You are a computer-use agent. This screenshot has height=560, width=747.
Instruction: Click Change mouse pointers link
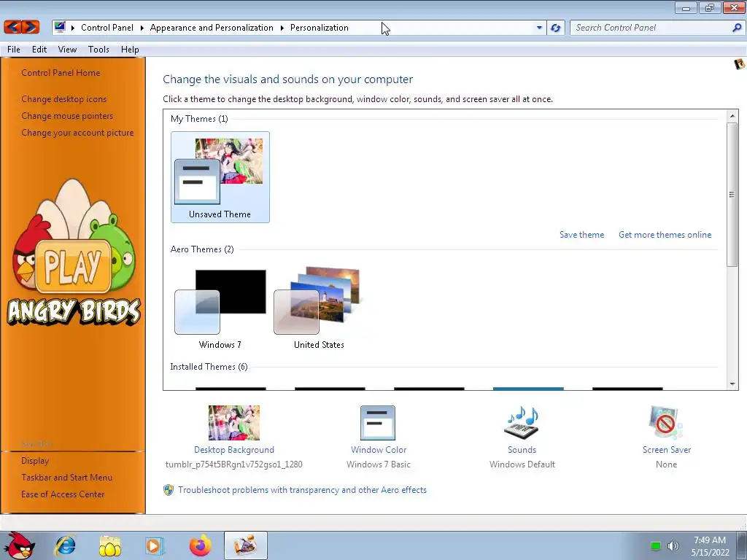(67, 116)
